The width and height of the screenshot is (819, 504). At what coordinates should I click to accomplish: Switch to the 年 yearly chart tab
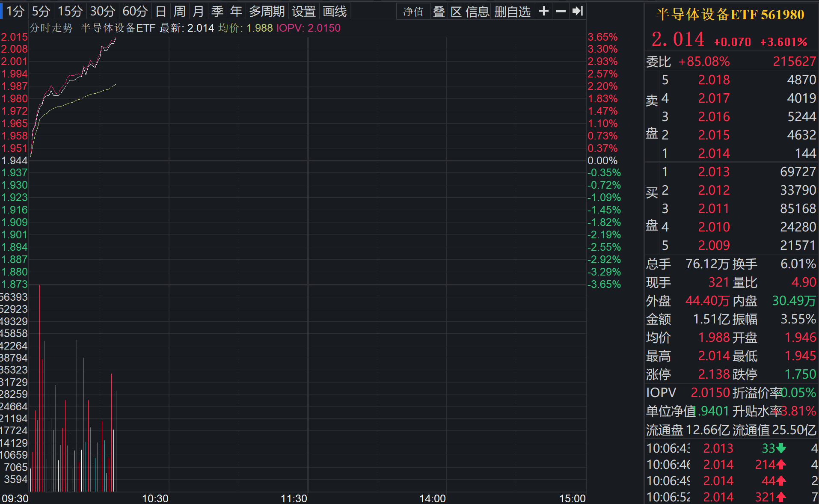pos(236,12)
